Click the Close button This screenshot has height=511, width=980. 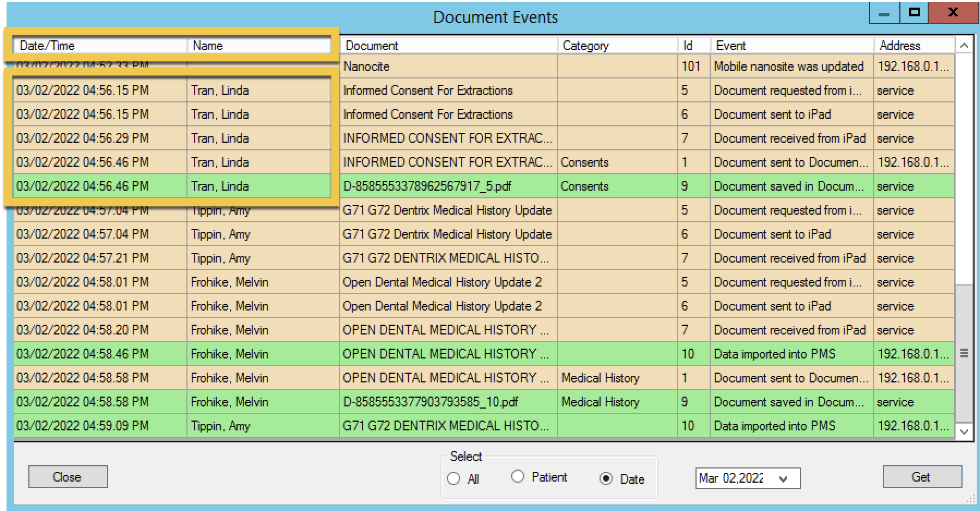coord(68,477)
